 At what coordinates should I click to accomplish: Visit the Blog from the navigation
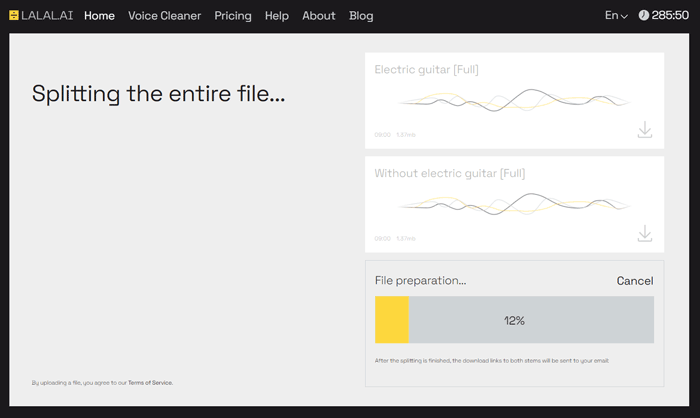[361, 16]
